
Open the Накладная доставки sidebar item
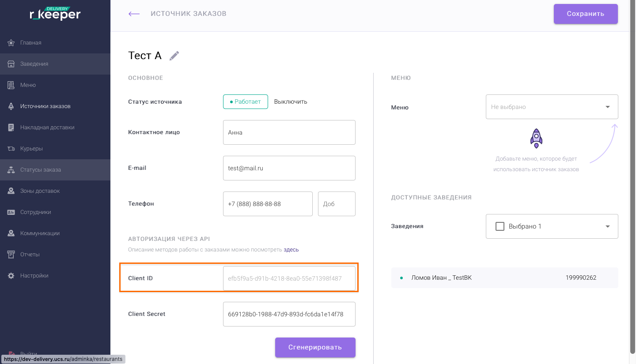[x=47, y=128]
